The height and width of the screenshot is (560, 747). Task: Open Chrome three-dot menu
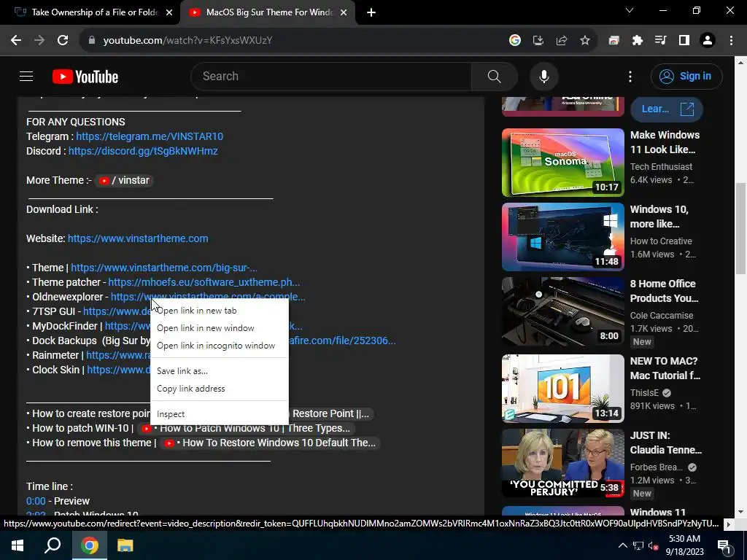click(x=731, y=41)
